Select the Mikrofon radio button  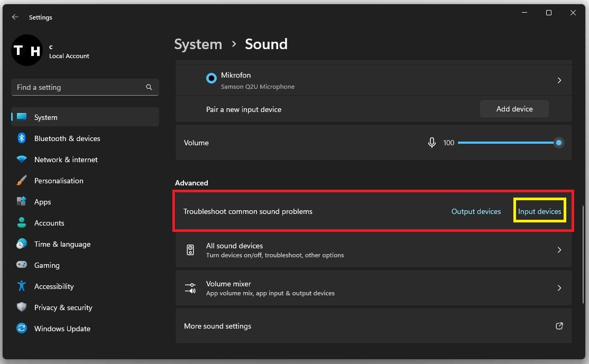(x=211, y=79)
